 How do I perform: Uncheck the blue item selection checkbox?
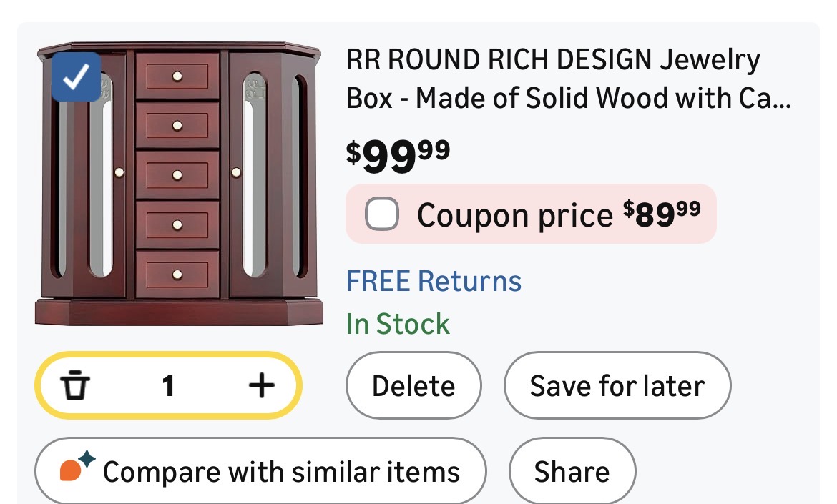point(77,77)
